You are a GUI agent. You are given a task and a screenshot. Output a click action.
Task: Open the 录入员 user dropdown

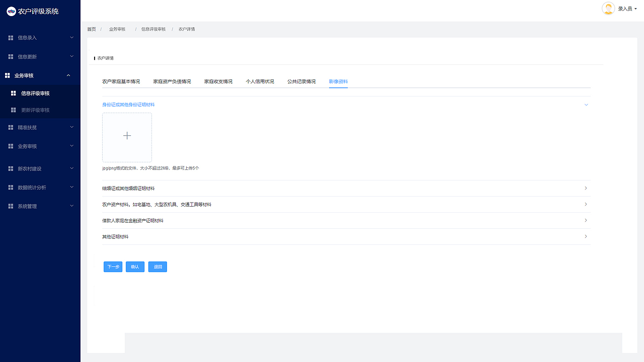click(x=627, y=9)
